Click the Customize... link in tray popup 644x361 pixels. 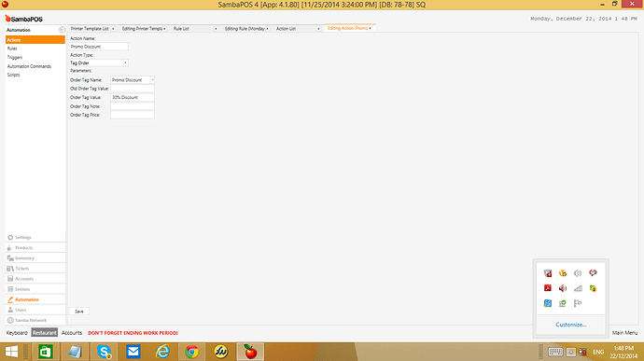tap(571, 325)
